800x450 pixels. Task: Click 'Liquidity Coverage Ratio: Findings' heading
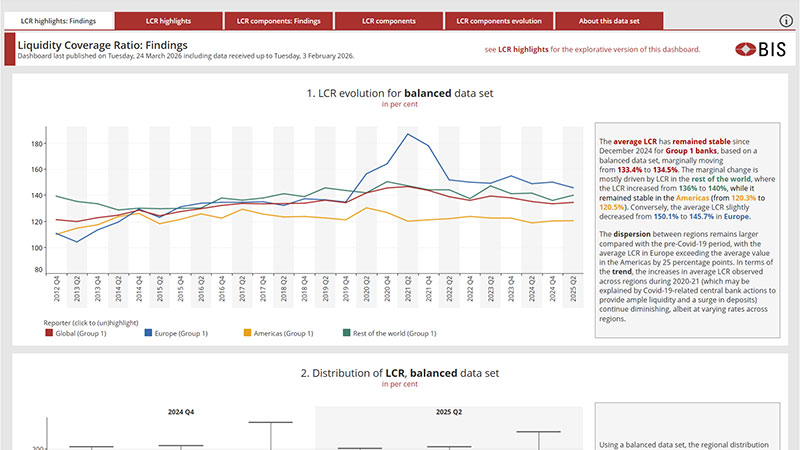(x=103, y=45)
